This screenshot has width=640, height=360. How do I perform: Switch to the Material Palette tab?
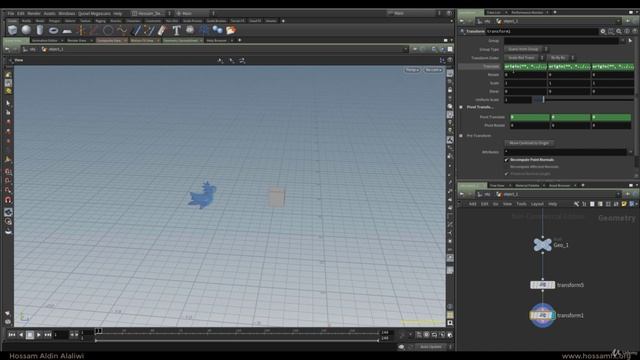point(527,185)
